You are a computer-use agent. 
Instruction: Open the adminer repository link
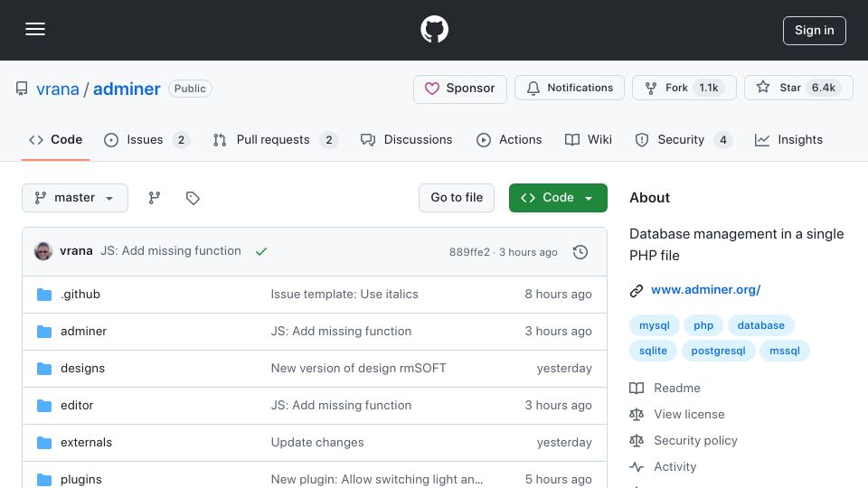(x=127, y=89)
